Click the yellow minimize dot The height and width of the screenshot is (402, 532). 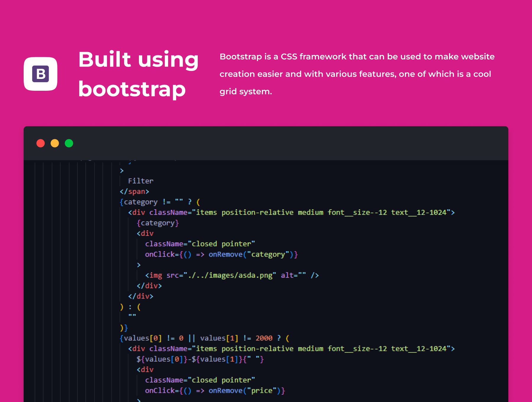[55, 143]
